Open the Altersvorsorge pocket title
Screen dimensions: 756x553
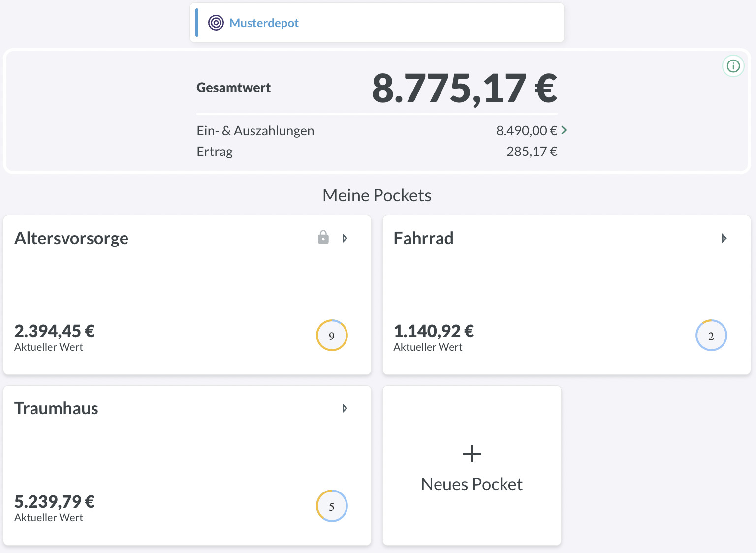71,238
